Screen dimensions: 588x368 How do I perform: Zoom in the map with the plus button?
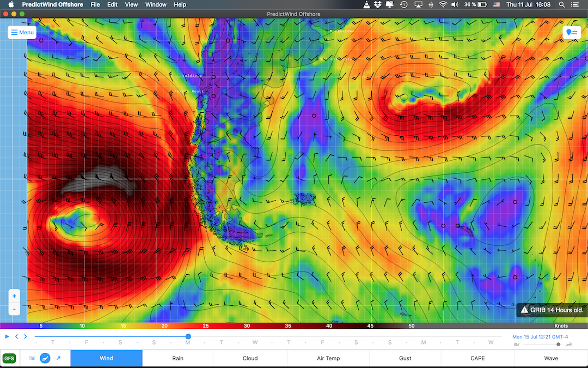click(x=14, y=296)
